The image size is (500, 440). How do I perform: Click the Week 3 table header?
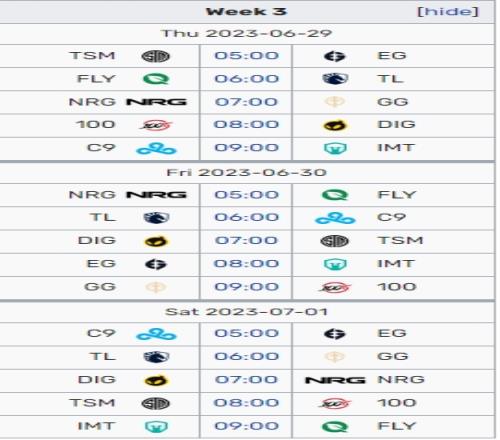pos(247,12)
